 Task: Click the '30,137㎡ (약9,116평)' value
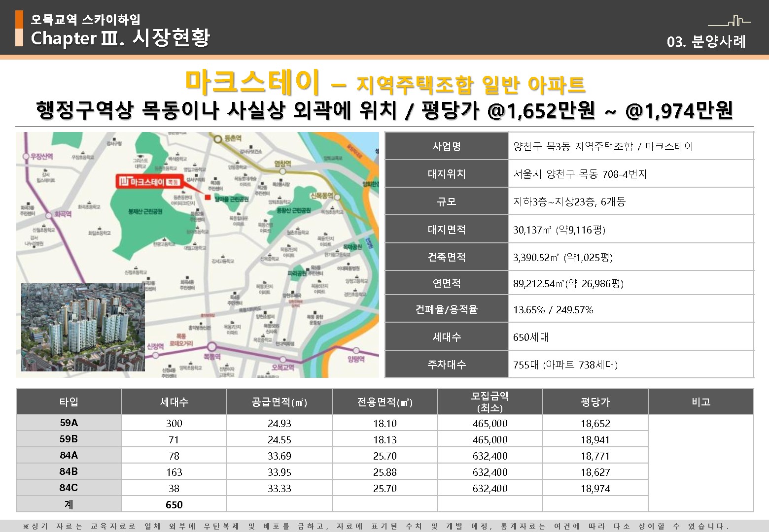coord(559,230)
